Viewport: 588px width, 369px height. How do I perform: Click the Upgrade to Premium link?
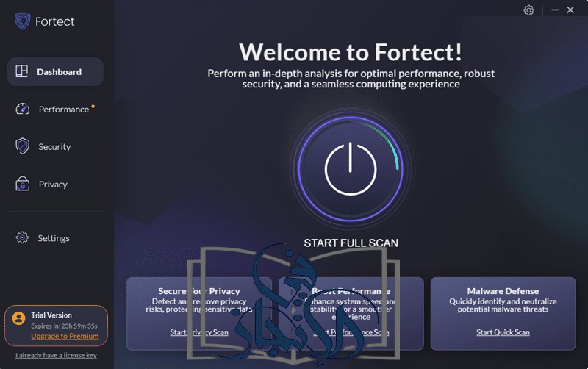point(65,336)
